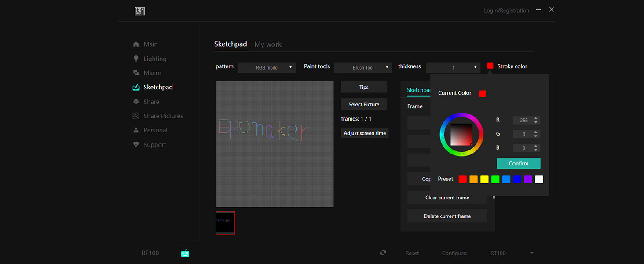Click the Select Picture button

(363, 104)
